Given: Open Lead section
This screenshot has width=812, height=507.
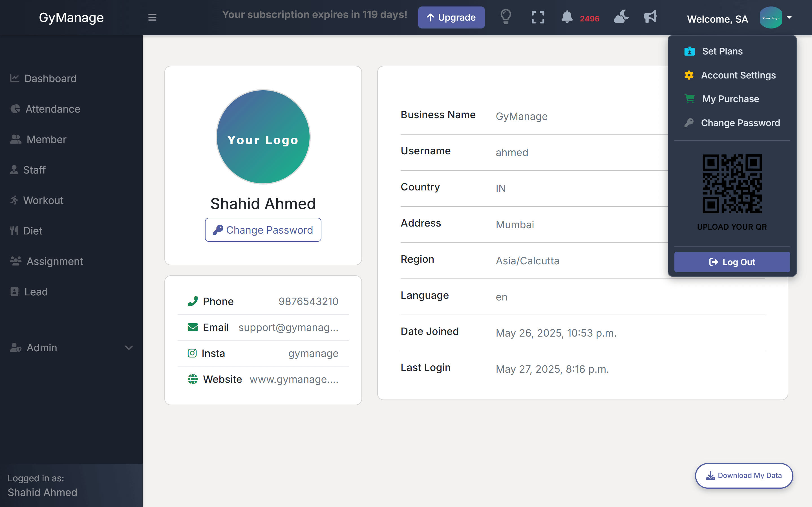Looking at the screenshot, I should (29, 292).
